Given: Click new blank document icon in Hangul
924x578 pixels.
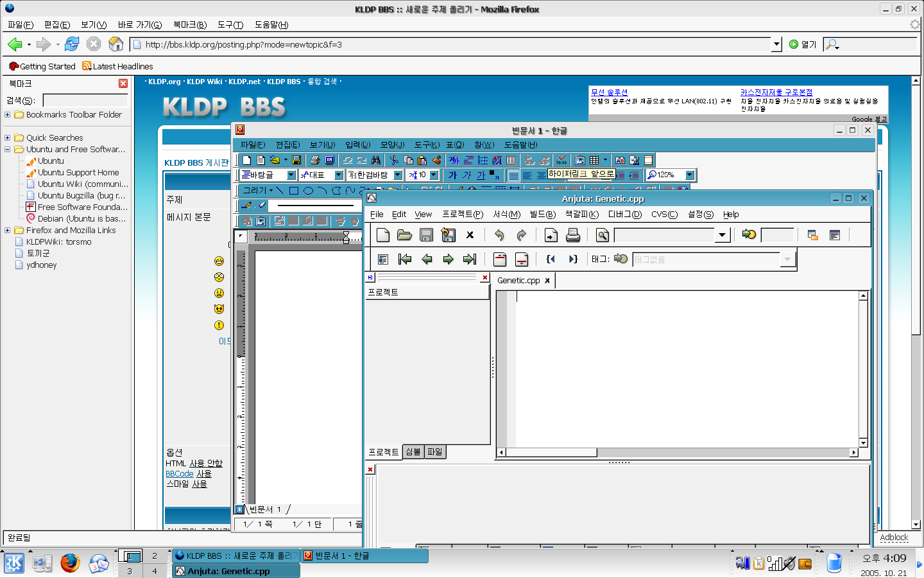Looking at the screenshot, I should (246, 160).
